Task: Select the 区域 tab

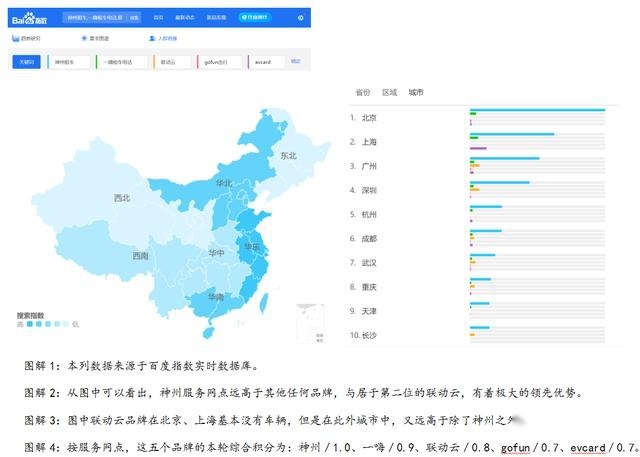Action: coord(389,93)
